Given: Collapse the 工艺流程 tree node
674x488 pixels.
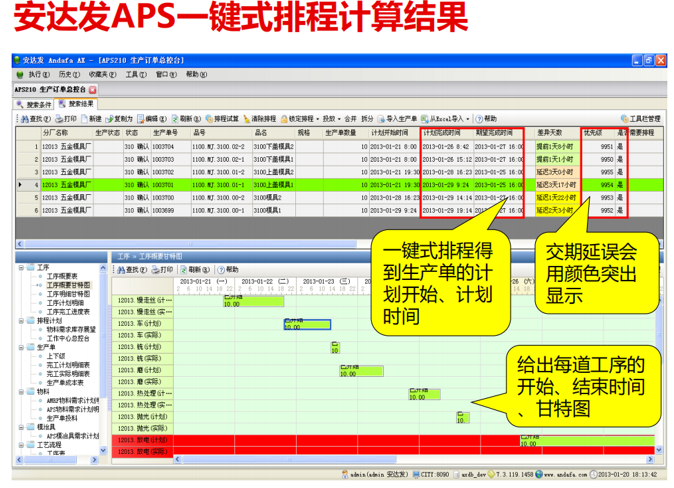Looking at the screenshot, I should 21,445.
